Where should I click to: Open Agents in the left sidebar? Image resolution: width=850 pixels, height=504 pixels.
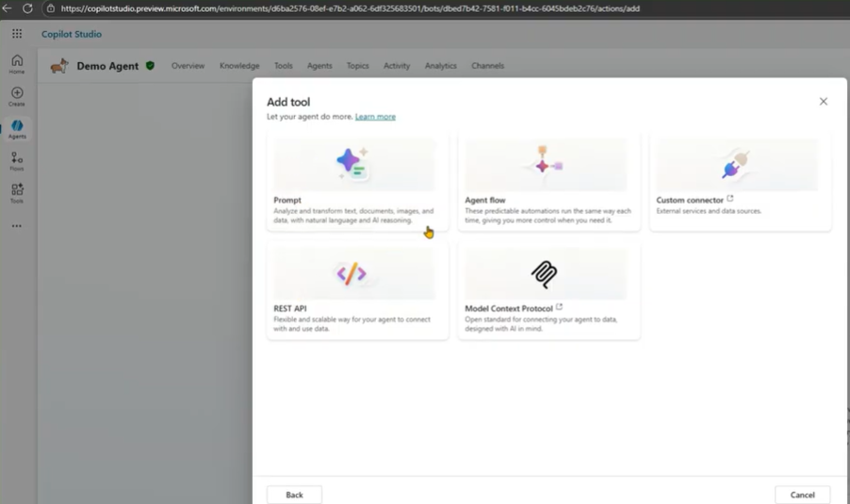[x=17, y=128]
